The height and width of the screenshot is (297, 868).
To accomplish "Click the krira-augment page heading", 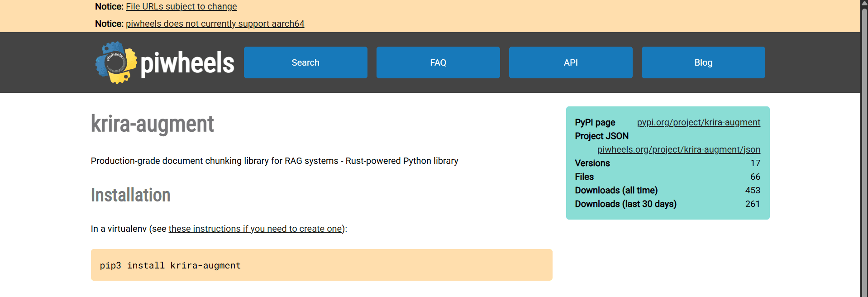I will click(x=152, y=124).
